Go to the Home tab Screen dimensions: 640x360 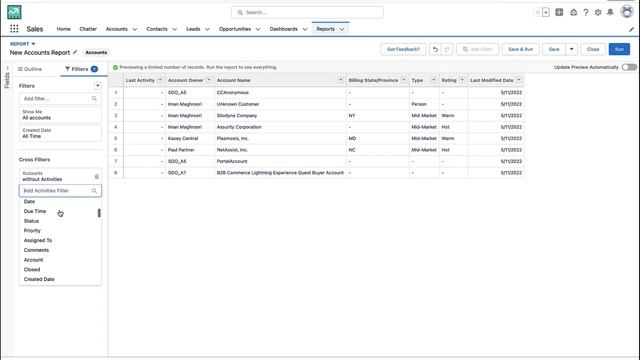click(x=63, y=29)
